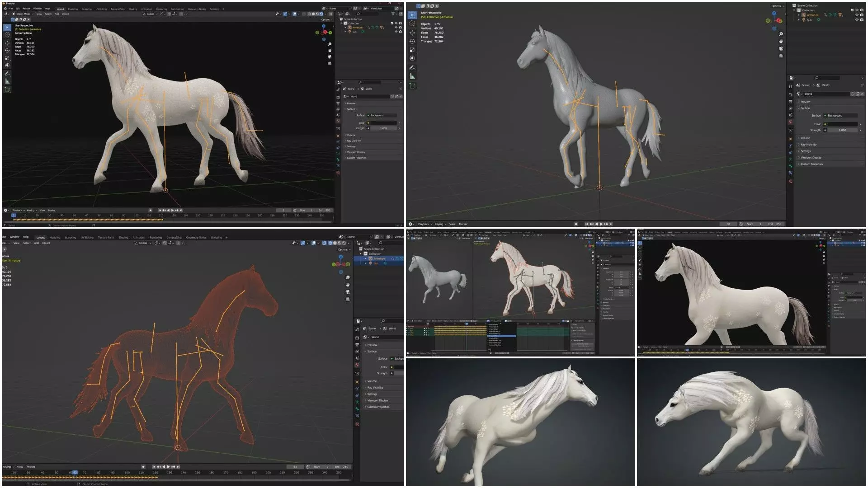Open the Global orientation dropdown in black-background window
The width and height of the screenshot is (868, 488).
click(x=149, y=14)
